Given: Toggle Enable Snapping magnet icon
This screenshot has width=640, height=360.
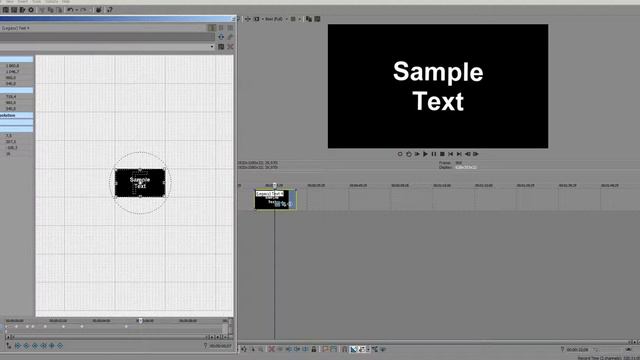Looking at the screenshot, I should click(344, 349).
